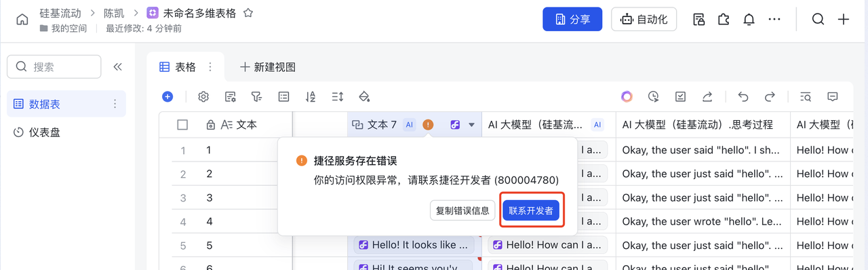Viewport: 868px width, 270px height.
Task: Open the 表格 view options menu
Action: [210, 66]
